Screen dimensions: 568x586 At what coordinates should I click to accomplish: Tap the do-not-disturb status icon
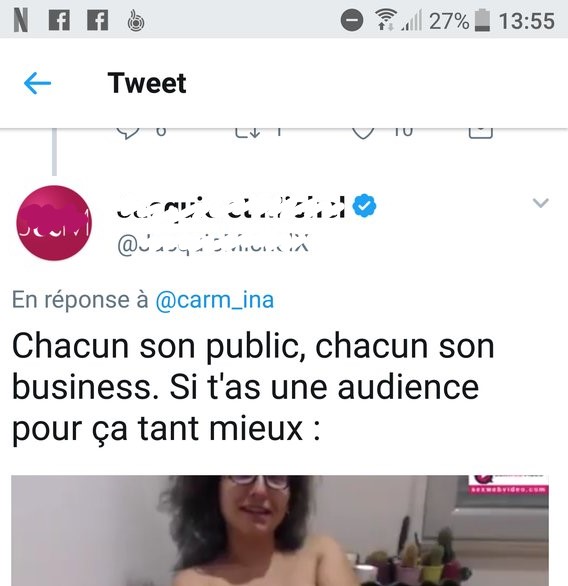tap(351, 21)
